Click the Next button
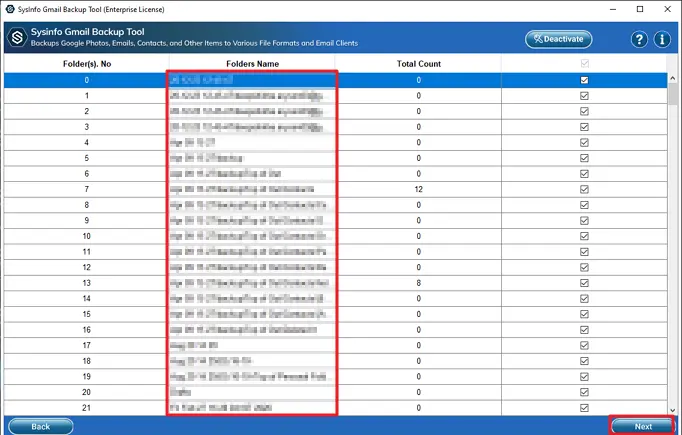Viewport: 682px width, 435px height. click(x=643, y=427)
